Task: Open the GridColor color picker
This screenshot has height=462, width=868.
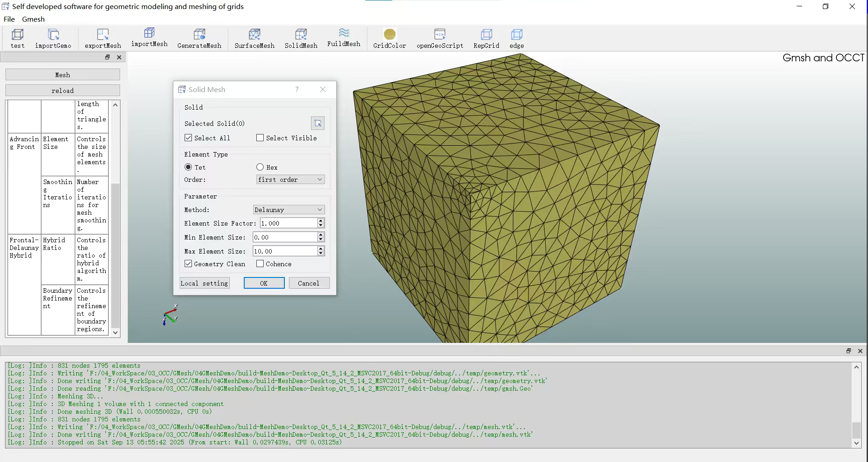Action: click(x=390, y=35)
